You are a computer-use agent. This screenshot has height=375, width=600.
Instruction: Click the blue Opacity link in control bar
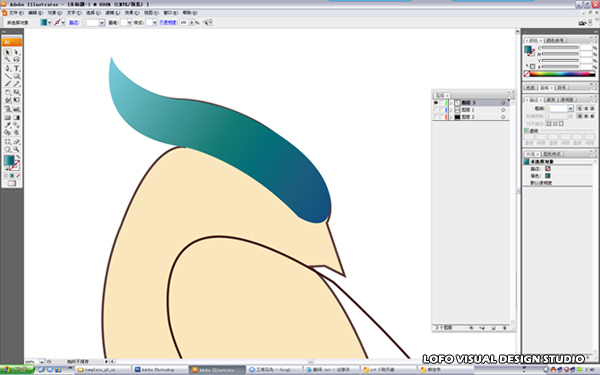pos(168,23)
